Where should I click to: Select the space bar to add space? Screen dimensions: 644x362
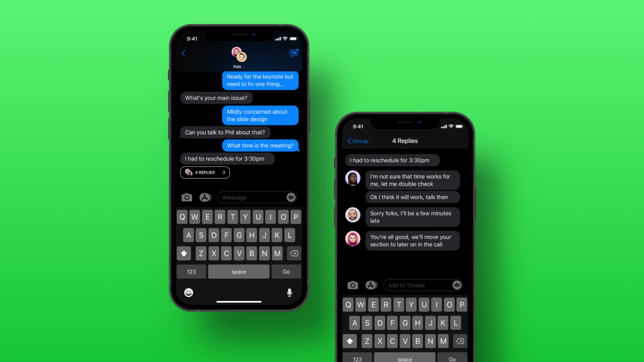[x=238, y=271]
